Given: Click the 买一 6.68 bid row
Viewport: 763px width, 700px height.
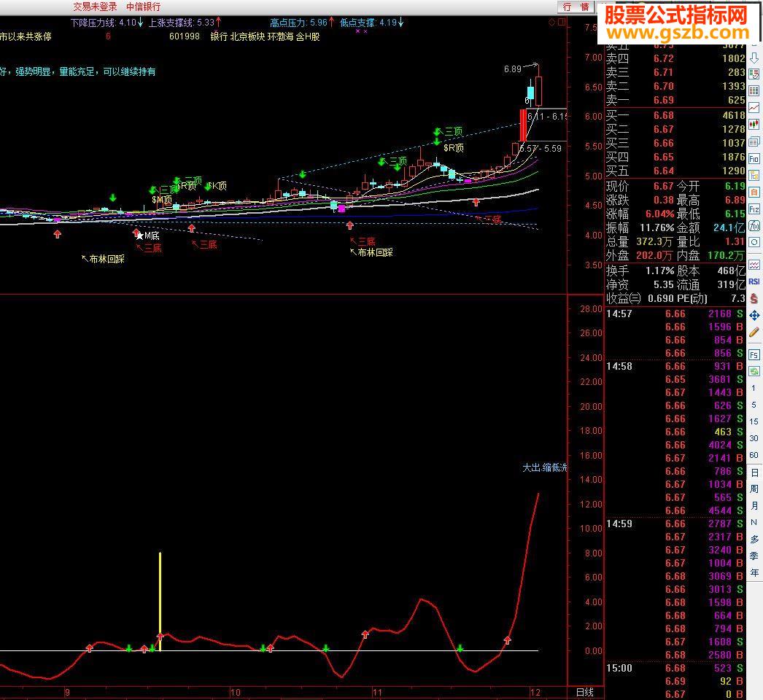Looking at the screenshot, I should point(675,115).
